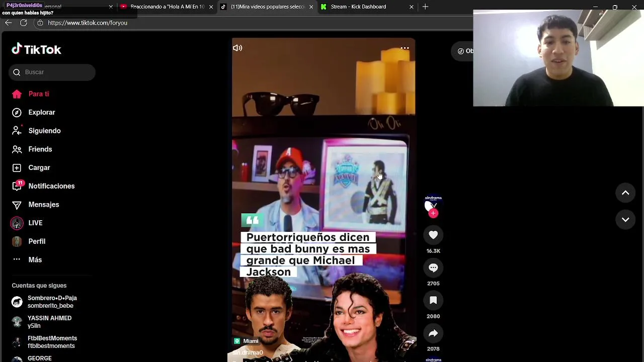
Task: Focus the Buscar search field
Action: coord(52,72)
